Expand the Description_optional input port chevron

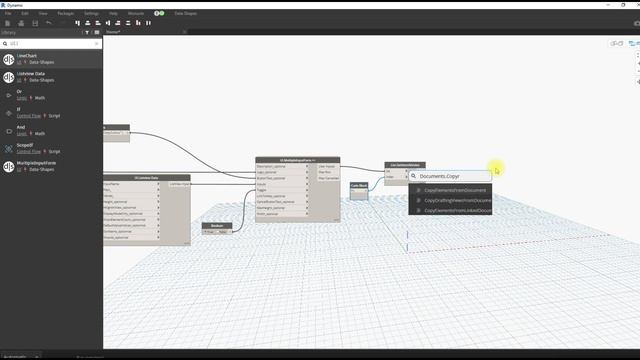307,167
